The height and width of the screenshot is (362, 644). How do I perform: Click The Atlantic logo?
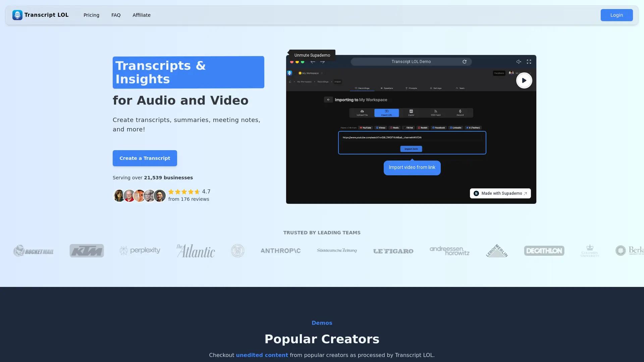[x=196, y=251]
